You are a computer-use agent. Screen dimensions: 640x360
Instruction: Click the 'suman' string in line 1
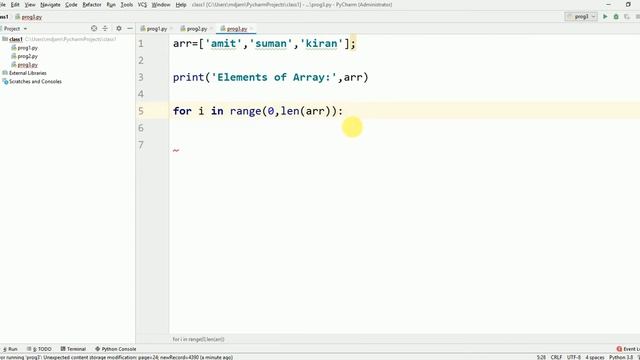point(271,43)
